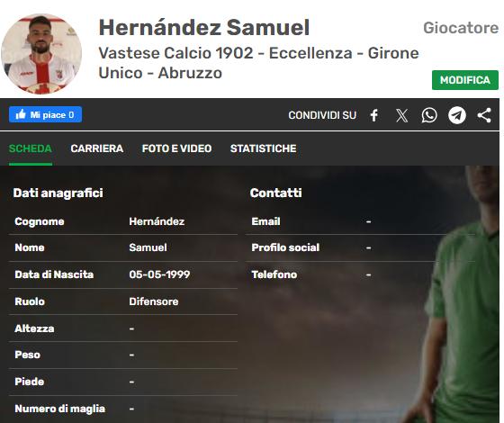Select the Data di Nascita value 05-05-1999
Viewport: 504px width, 423px height.
click(159, 274)
